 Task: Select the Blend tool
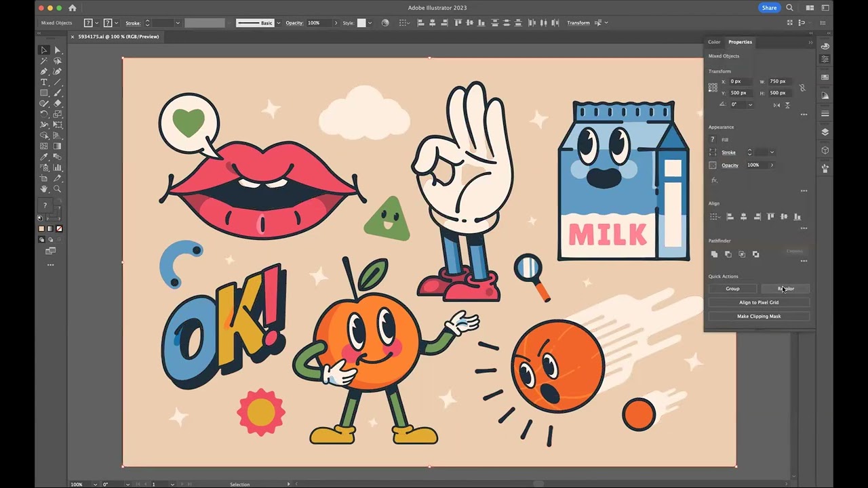coord(58,157)
